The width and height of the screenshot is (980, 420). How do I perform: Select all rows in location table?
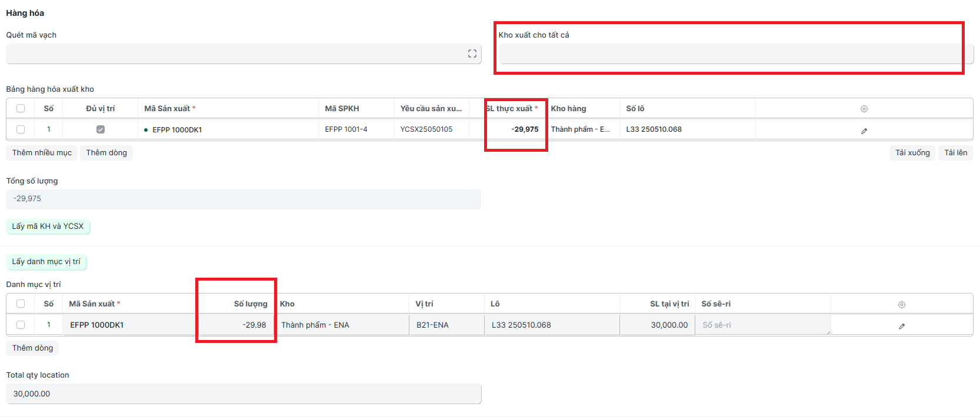click(x=21, y=304)
